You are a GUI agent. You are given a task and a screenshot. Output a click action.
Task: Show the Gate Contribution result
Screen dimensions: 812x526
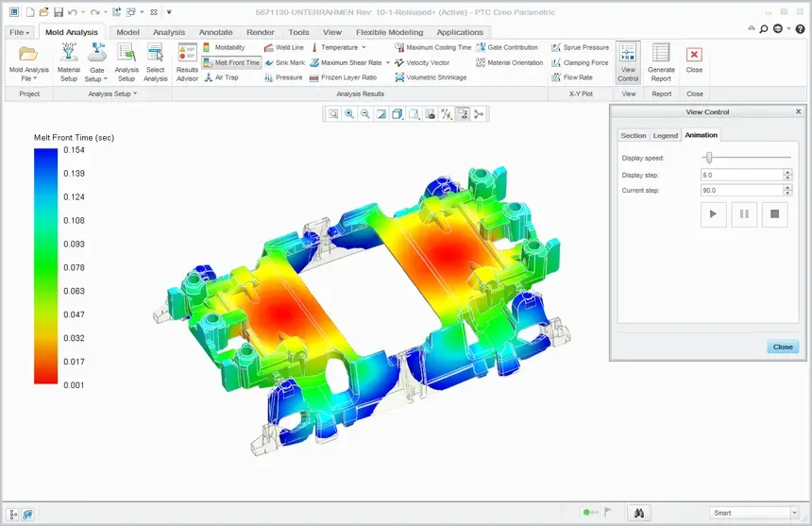[507, 47]
